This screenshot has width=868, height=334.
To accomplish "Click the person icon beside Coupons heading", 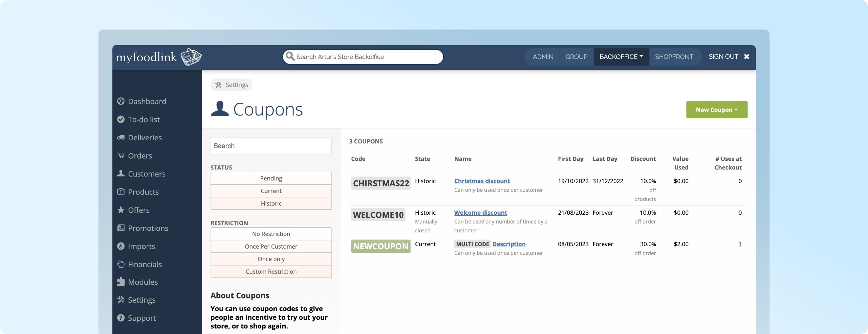I will coord(220,109).
